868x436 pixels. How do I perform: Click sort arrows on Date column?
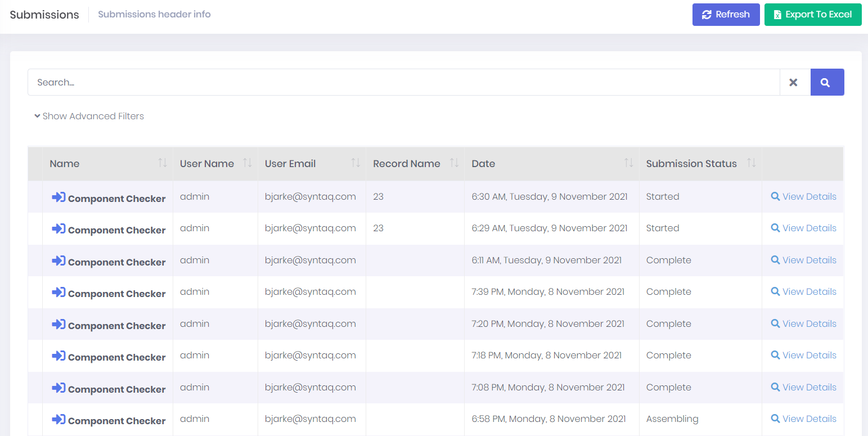tap(629, 163)
